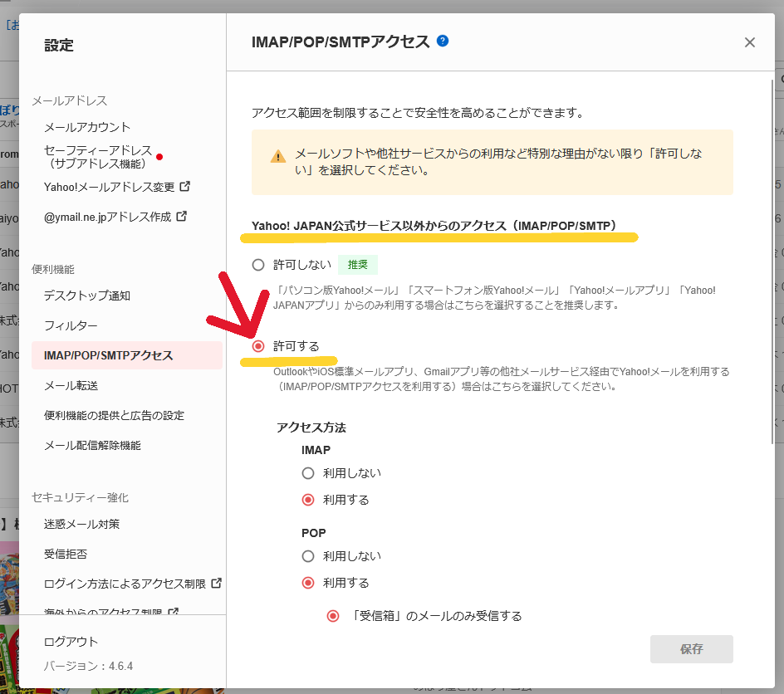Open Yahoo!メールアドレス変更 external link
This screenshot has width=784, height=694.
(109, 187)
